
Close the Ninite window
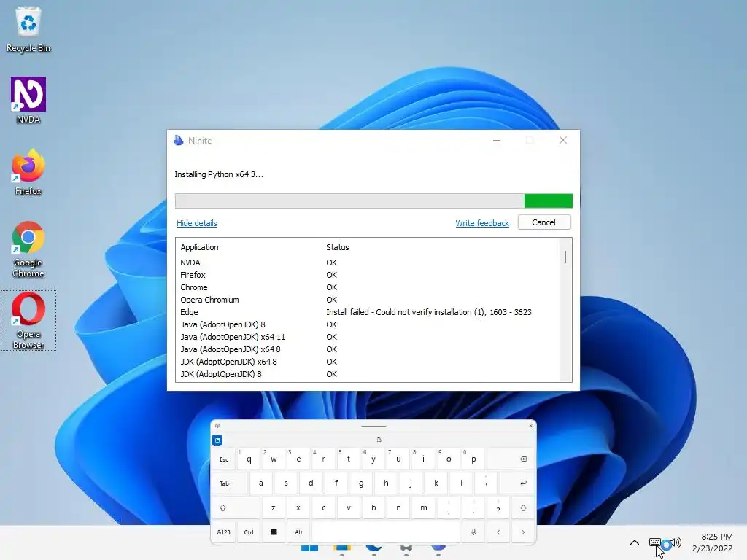pyautogui.click(x=563, y=140)
